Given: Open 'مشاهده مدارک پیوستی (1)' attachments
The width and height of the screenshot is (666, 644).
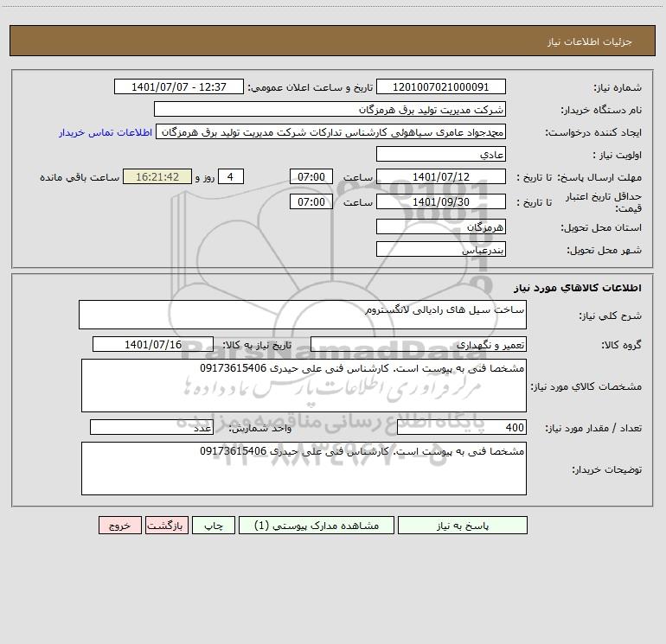Looking at the screenshot, I should [317, 525].
